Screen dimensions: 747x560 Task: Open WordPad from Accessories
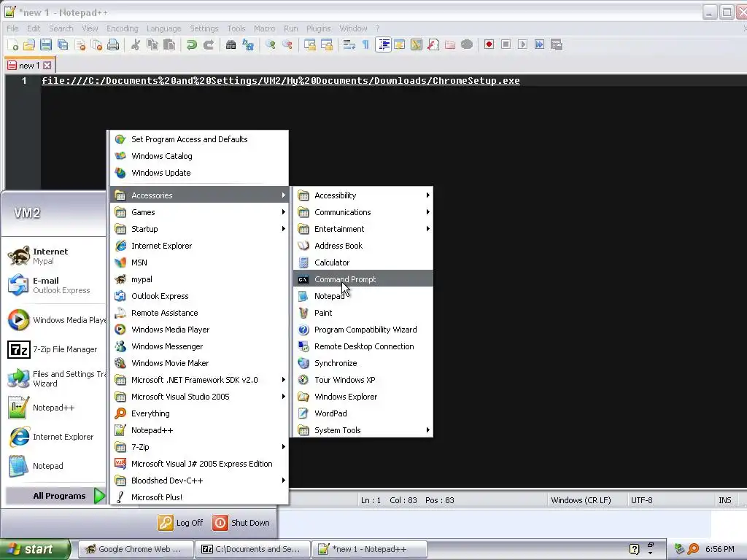[363, 413]
